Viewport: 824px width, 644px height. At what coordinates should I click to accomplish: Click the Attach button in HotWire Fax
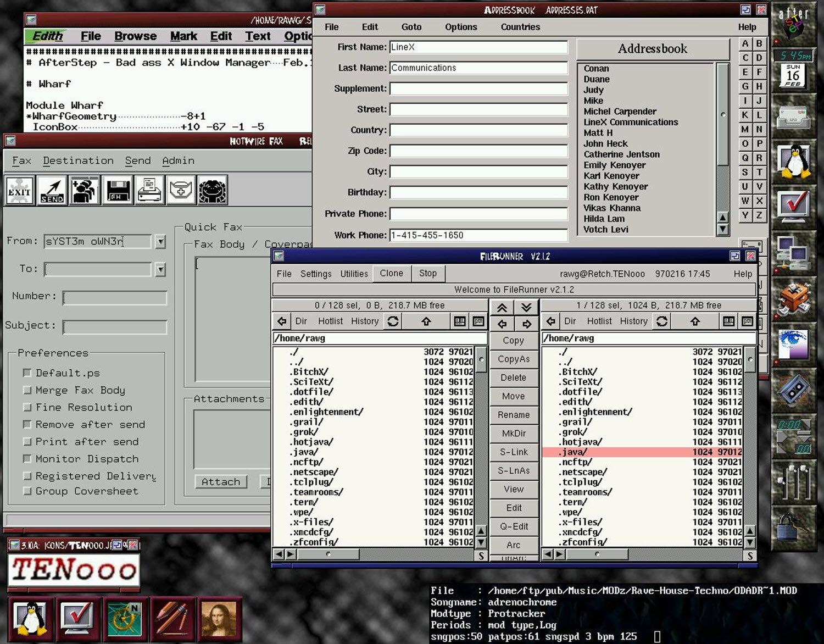pos(221,482)
